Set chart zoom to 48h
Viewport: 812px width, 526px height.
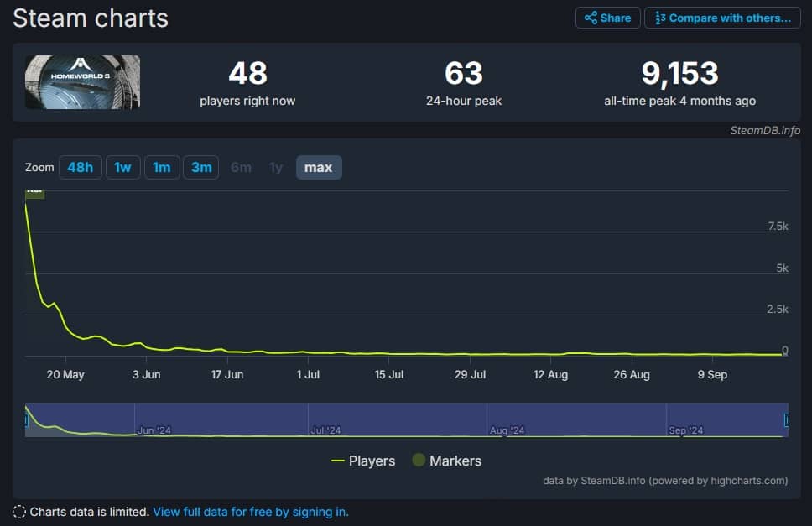click(81, 167)
